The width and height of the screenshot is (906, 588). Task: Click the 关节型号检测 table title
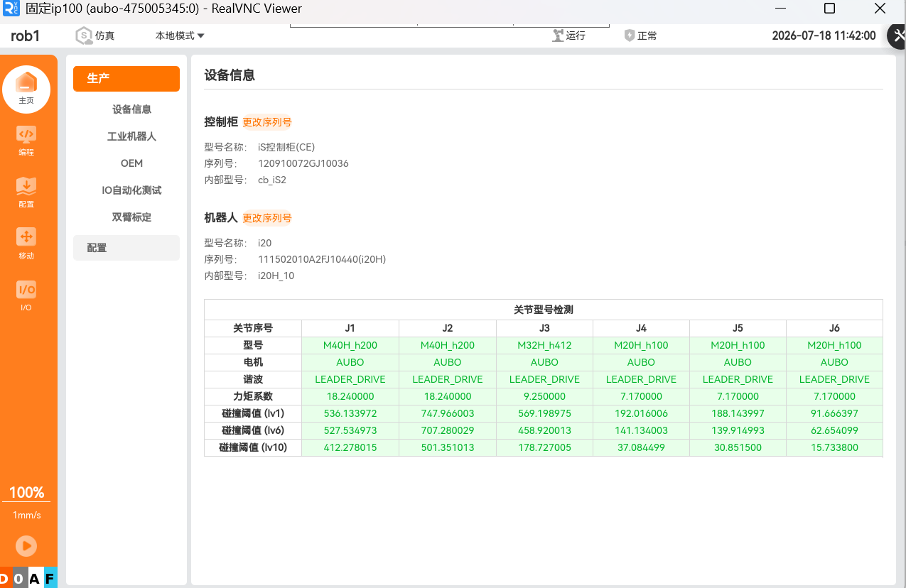(544, 310)
